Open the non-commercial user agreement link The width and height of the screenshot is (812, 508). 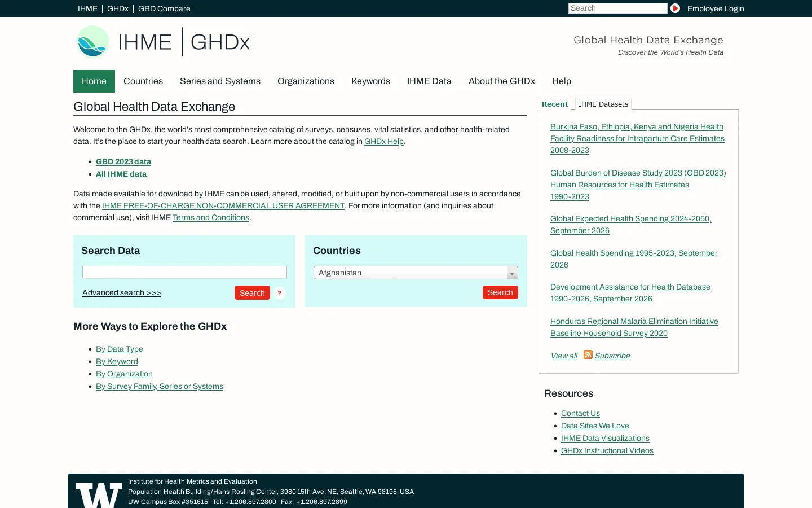click(x=223, y=205)
